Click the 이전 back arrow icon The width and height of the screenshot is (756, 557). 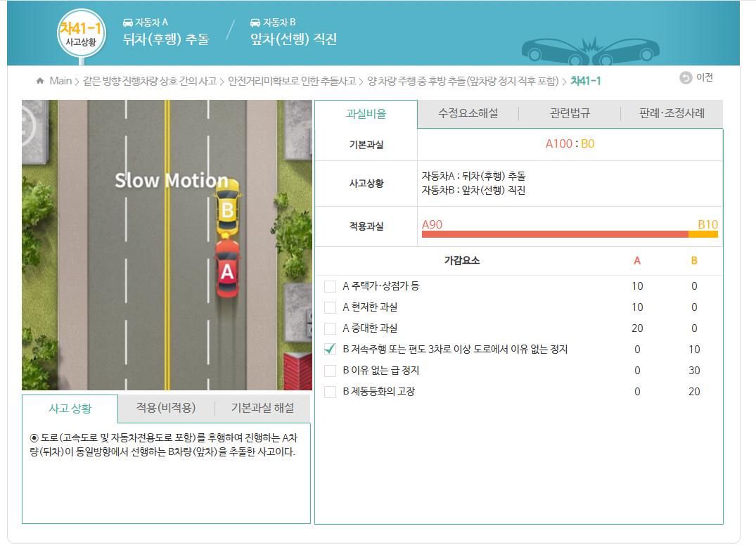point(686,78)
